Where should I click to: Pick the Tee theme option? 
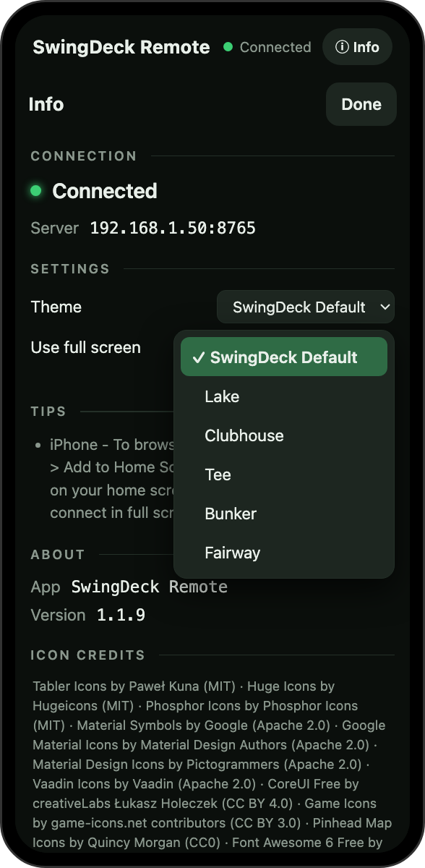point(284,475)
